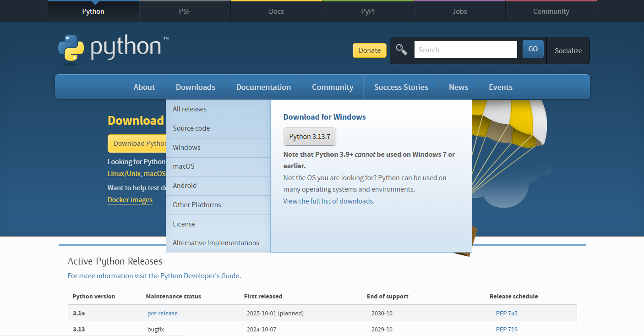Open the PEP 745 link
This screenshot has width=644, height=336.
point(507,314)
